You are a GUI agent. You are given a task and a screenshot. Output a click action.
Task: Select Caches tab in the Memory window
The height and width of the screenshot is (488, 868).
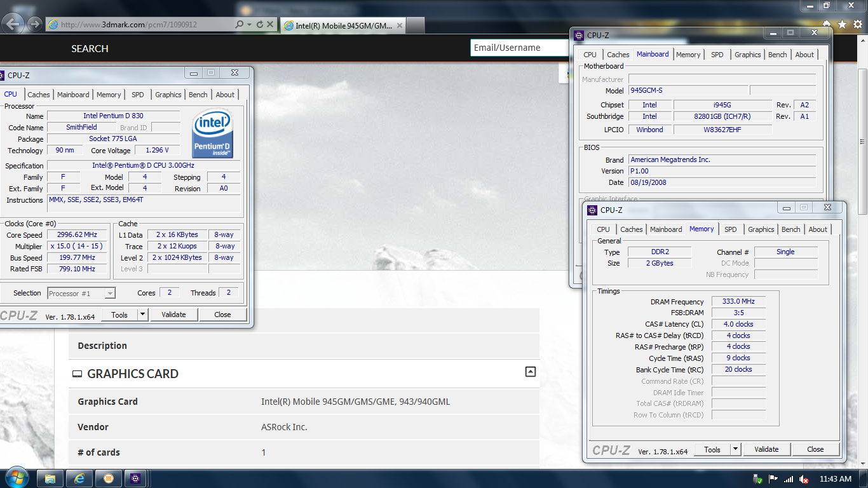click(x=632, y=229)
